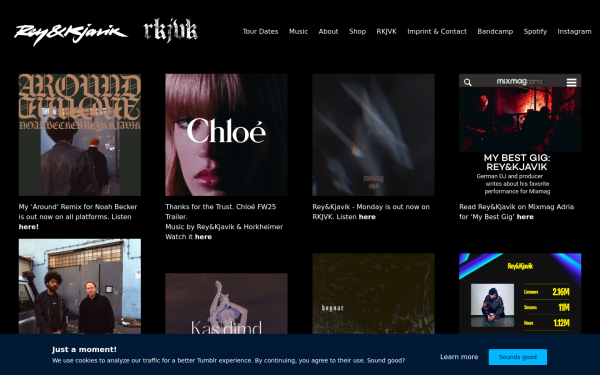
Task: Click 'here' link after 'My Best Gig'
Action: [525, 217]
